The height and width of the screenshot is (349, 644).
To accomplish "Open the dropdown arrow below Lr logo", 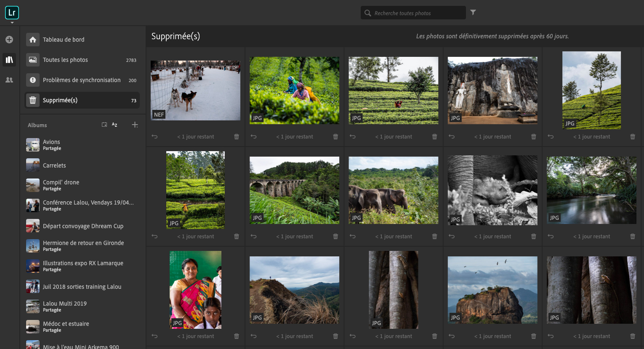I will click(x=12, y=23).
